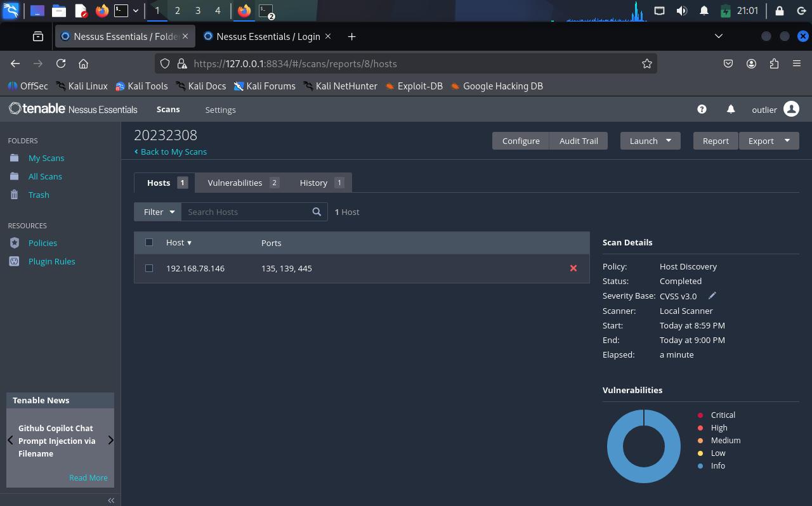The image size is (812, 506).
Task: Open the Firefox extensions puzzle icon
Action: point(774,63)
